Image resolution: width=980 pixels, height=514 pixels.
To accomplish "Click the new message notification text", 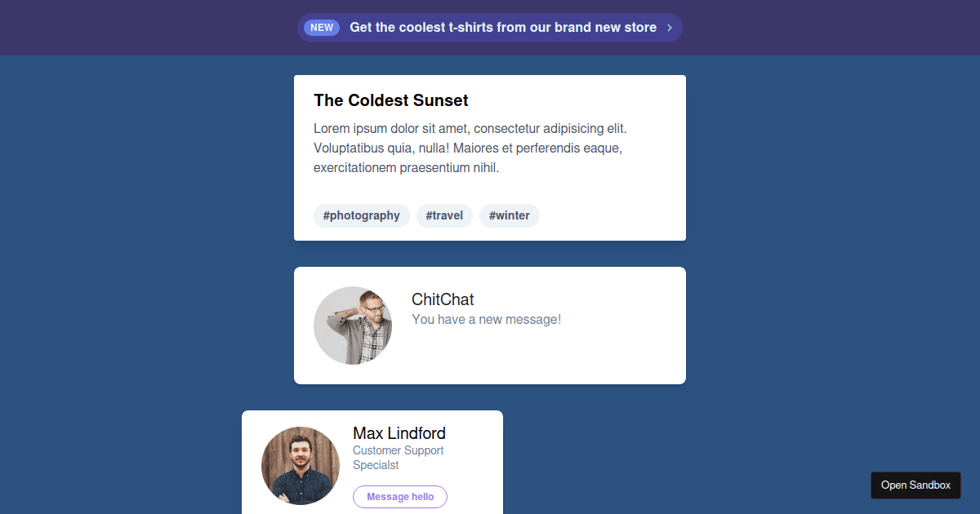I will (486, 319).
